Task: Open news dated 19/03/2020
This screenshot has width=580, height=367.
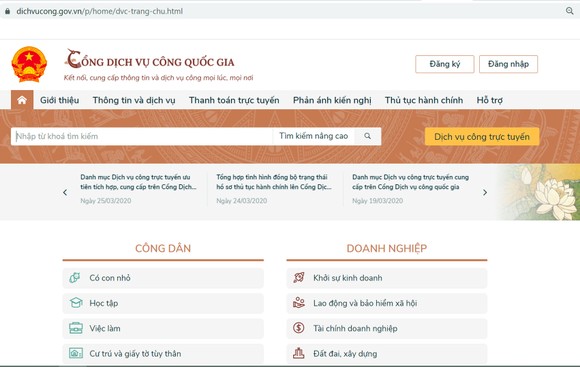Action: point(411,189)
